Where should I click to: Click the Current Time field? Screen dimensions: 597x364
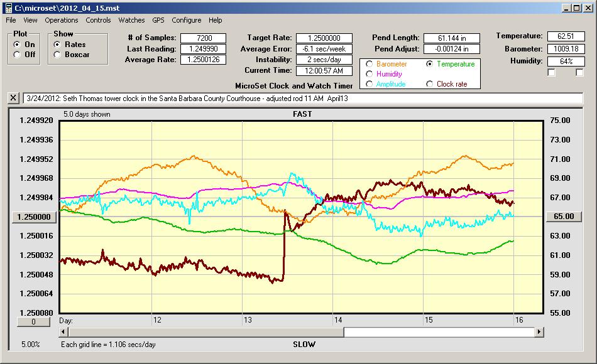click(x=324, y=70)
